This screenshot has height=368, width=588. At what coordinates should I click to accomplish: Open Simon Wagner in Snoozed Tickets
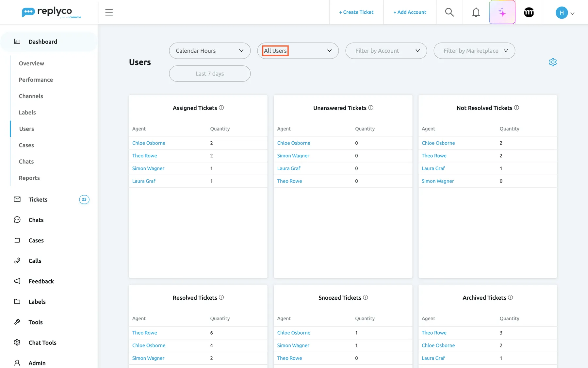[293, 345]
